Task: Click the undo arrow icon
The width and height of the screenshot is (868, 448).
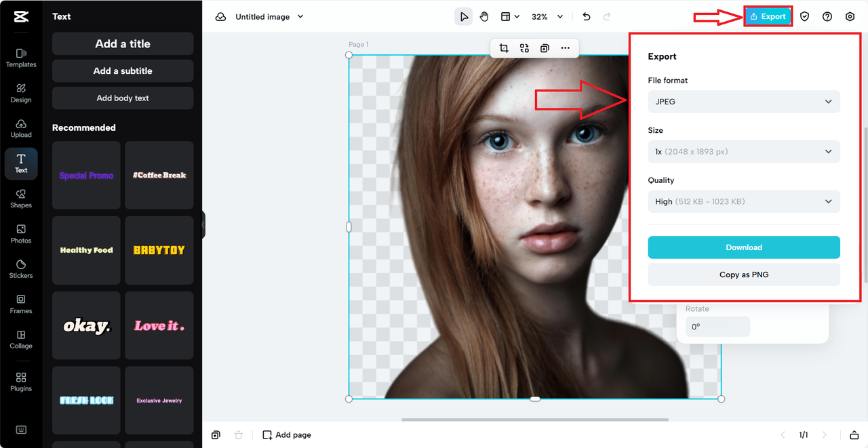Action: coord(587,17)
